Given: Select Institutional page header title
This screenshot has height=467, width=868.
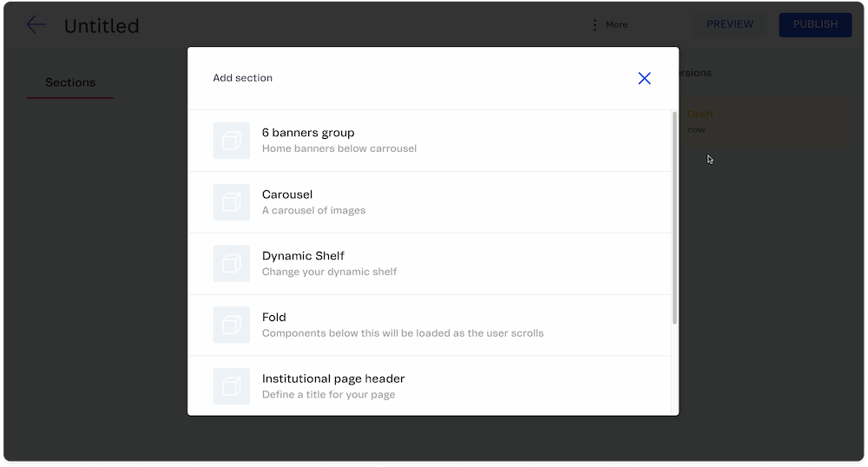Looking at the screenshot, I should (x=332, y=378).
